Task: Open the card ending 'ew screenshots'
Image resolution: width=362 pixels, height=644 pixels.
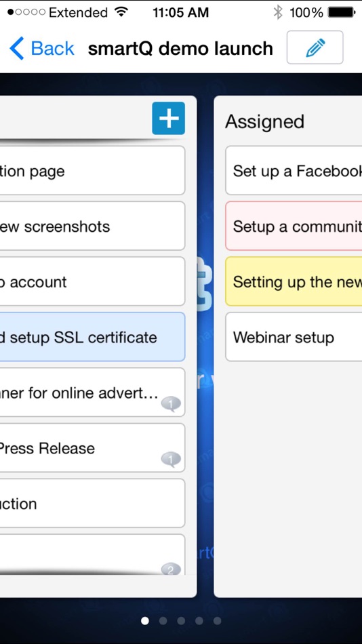Action: coord(92,226)
